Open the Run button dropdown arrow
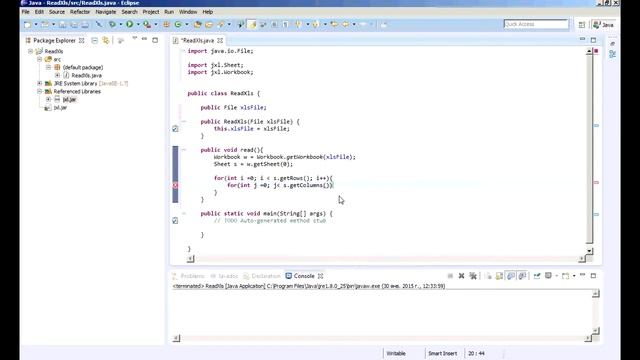 [138, 24]
